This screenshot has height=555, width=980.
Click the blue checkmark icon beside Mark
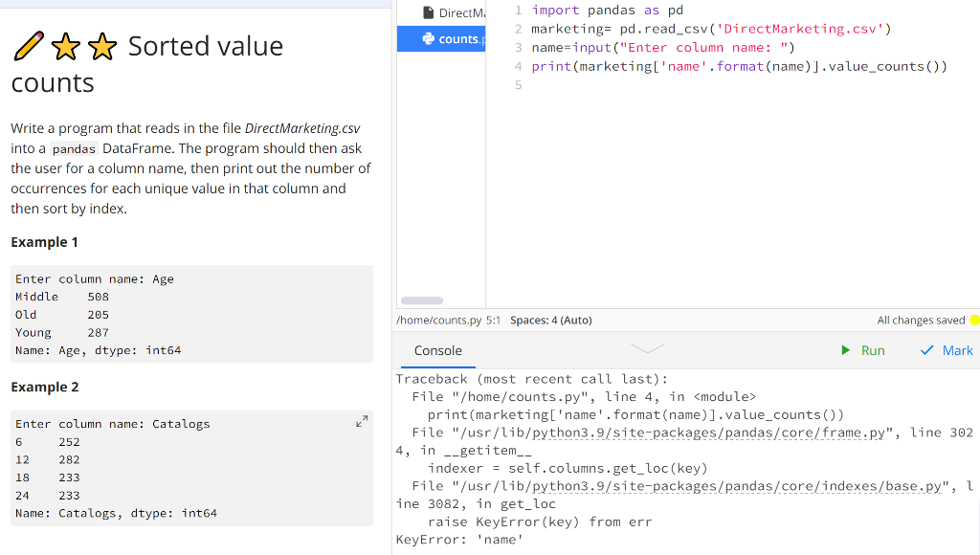pos(926,350)
